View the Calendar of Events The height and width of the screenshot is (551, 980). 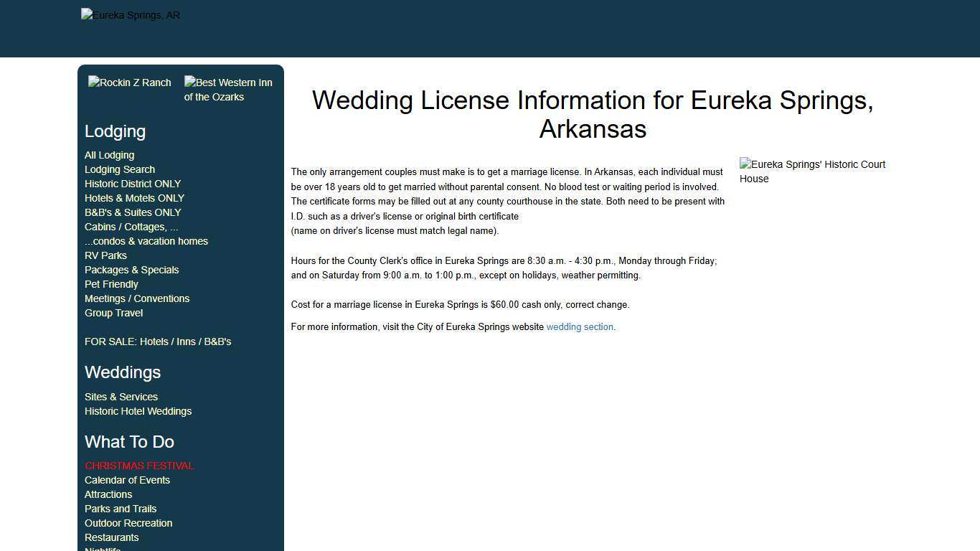tap(127, 480)
